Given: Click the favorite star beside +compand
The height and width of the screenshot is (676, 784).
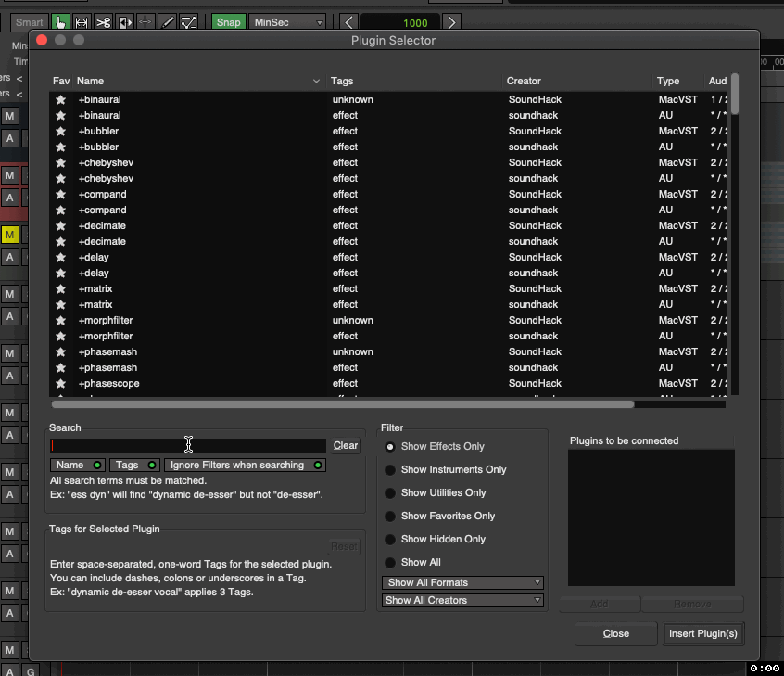Looking at the screenshot, I should [60, 194].
